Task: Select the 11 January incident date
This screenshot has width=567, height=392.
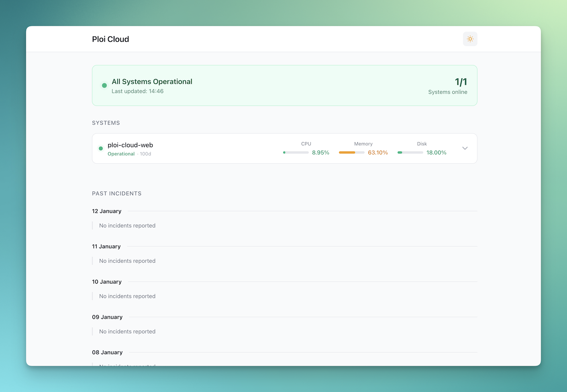Action: click(106, 247)
